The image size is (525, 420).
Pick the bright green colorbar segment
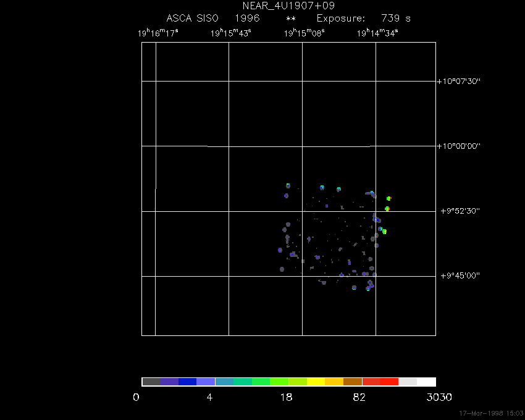[x=261, y=382]
